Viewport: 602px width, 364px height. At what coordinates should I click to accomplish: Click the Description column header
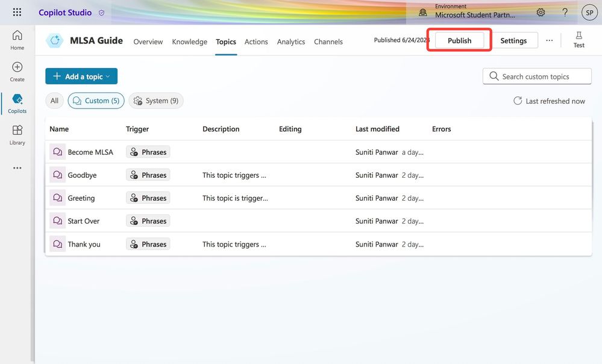click(x=221, y=129)
